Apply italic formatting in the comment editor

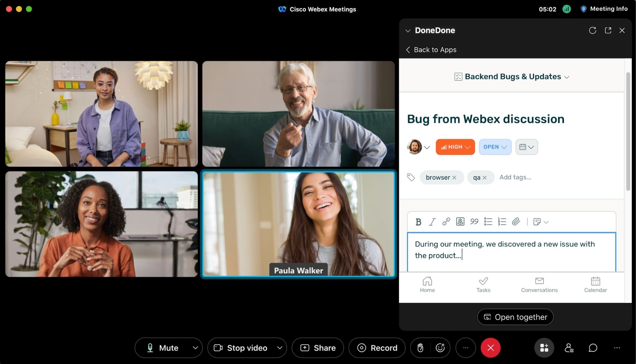(432, 222)
